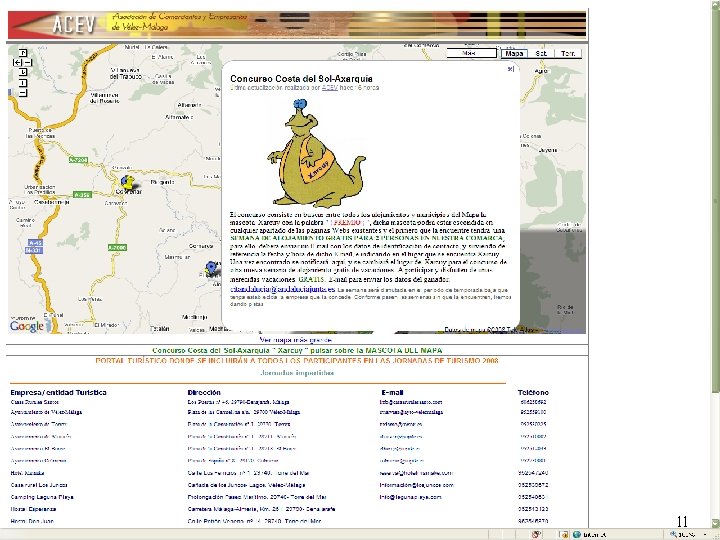Click the Xarcuy mascot image
This screenshot has height=540, width=720.
click(316, 153)
